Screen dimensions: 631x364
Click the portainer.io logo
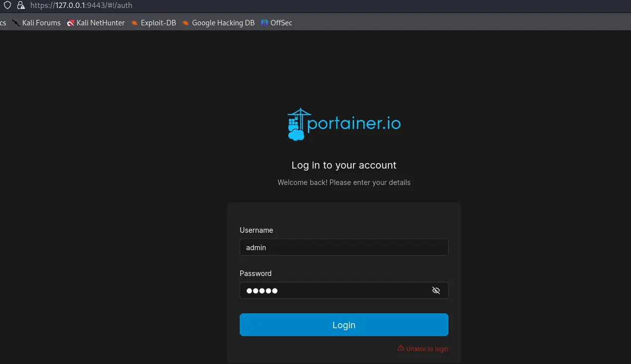tap(344, 124)
